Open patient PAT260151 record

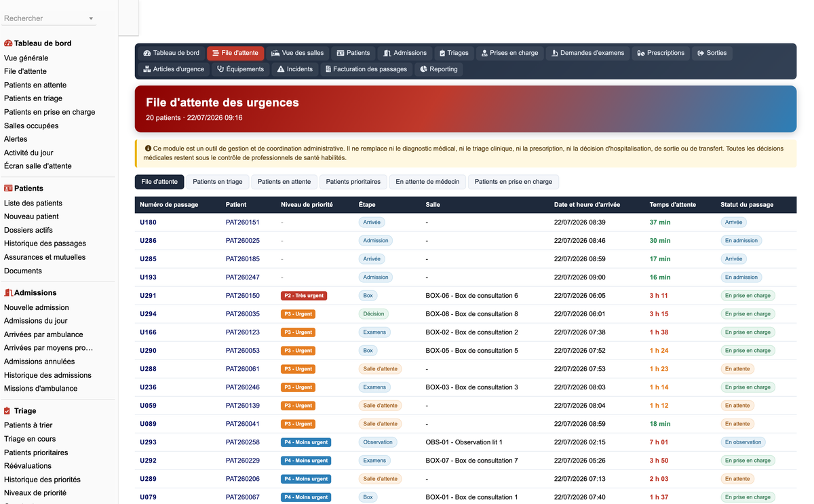pos(243,222)
